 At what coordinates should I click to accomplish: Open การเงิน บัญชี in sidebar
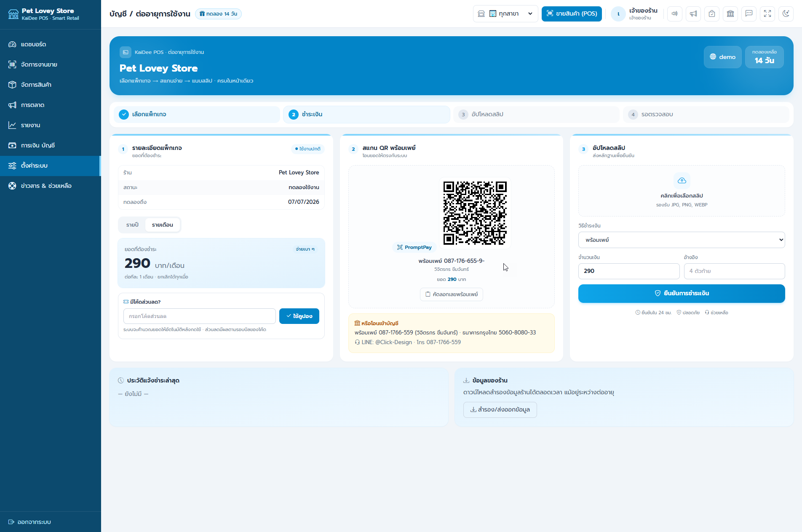pyautogui.click(x=50, y=145)
